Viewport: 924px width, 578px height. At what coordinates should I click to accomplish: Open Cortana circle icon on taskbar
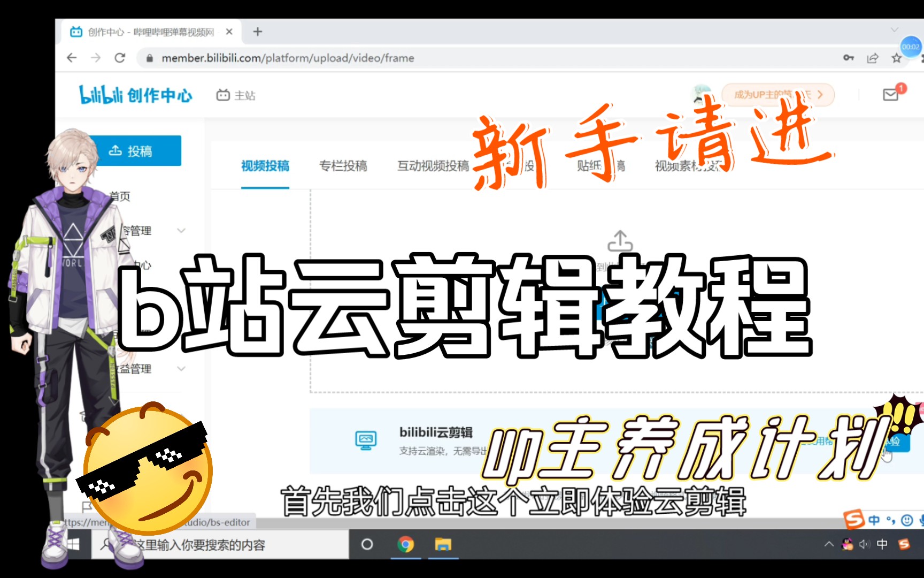click(x=367, y=544)
